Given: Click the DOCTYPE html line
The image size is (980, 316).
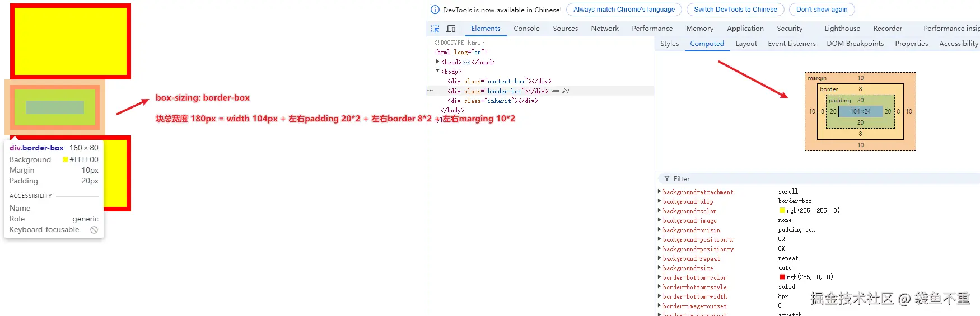Looking at the screenshot, I should tap(459, 43).
